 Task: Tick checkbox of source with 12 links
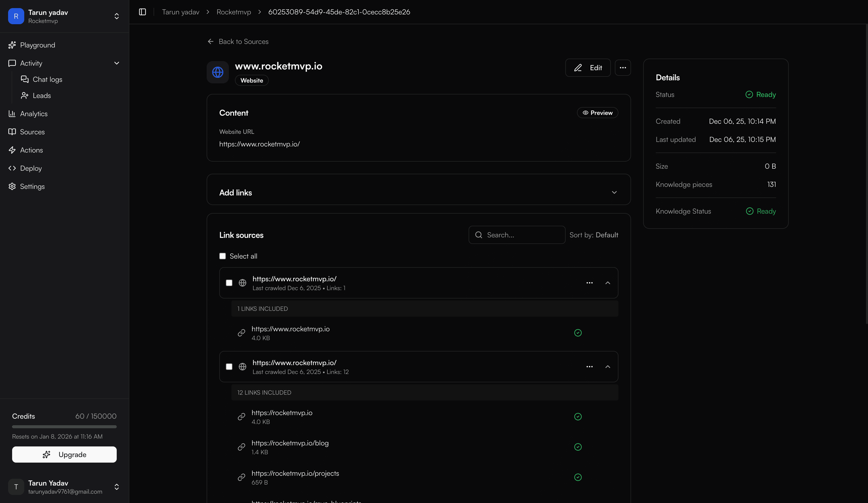229,367
